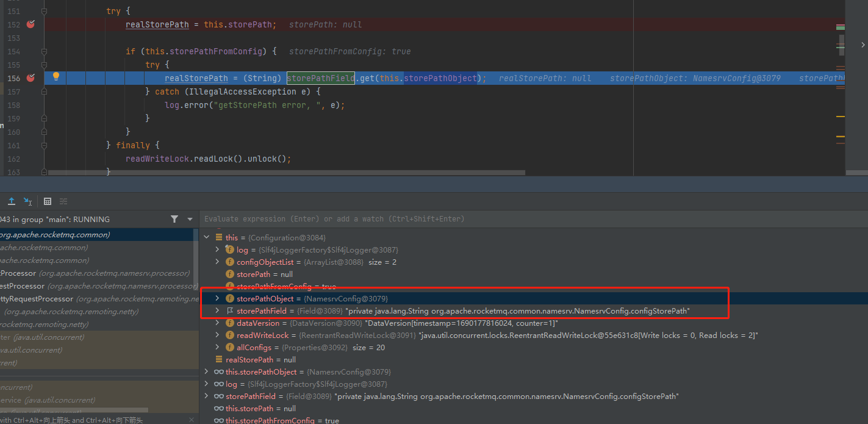Expand readWriteLock variable node
868x424 pixels.
(218, 335)
